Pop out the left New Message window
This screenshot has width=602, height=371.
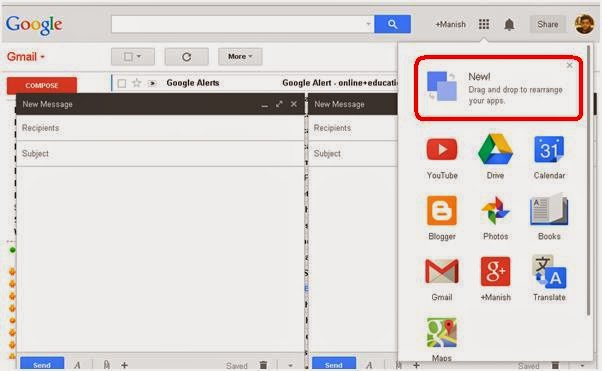point(279,104)
